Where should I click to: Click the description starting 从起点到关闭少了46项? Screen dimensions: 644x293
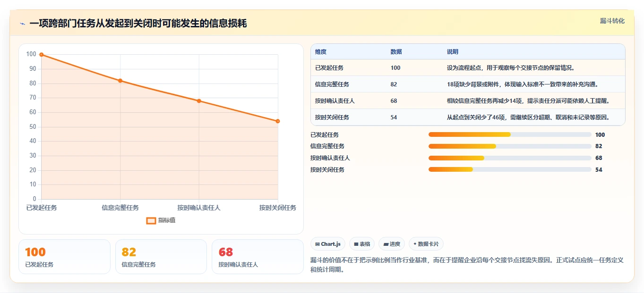coord(528,117)
